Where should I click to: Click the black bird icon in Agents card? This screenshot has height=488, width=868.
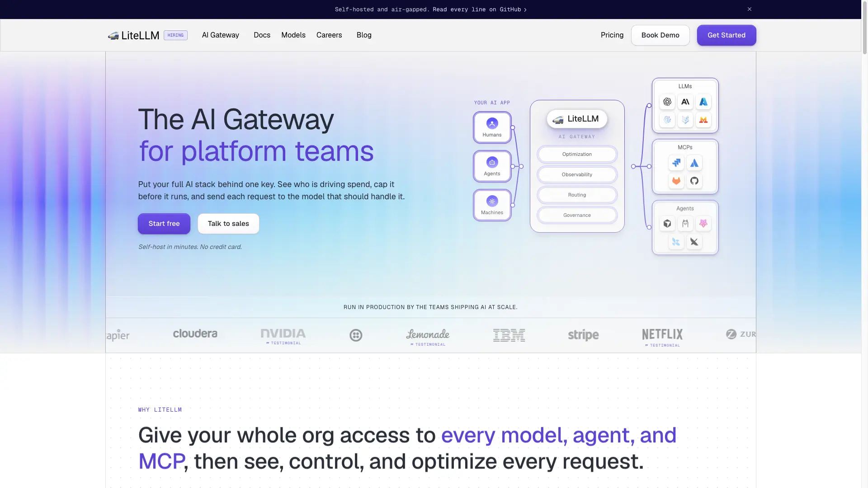coord(694,242)
